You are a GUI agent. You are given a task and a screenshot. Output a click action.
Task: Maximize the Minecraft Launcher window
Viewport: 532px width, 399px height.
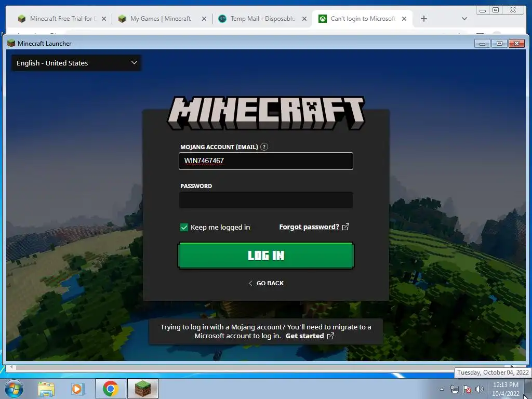pyautogui.click(x=499, y=44)
